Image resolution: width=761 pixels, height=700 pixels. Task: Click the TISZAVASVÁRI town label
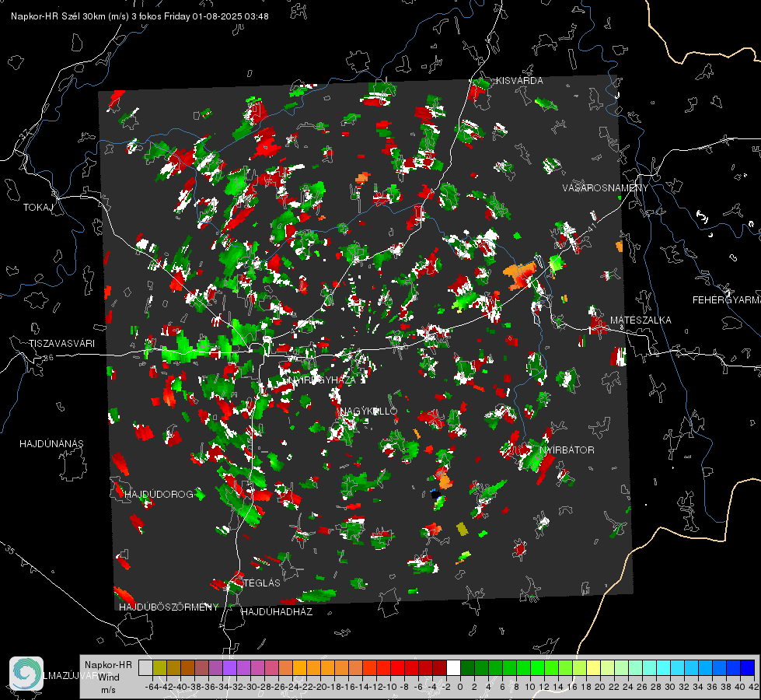[x=61, y=344]
